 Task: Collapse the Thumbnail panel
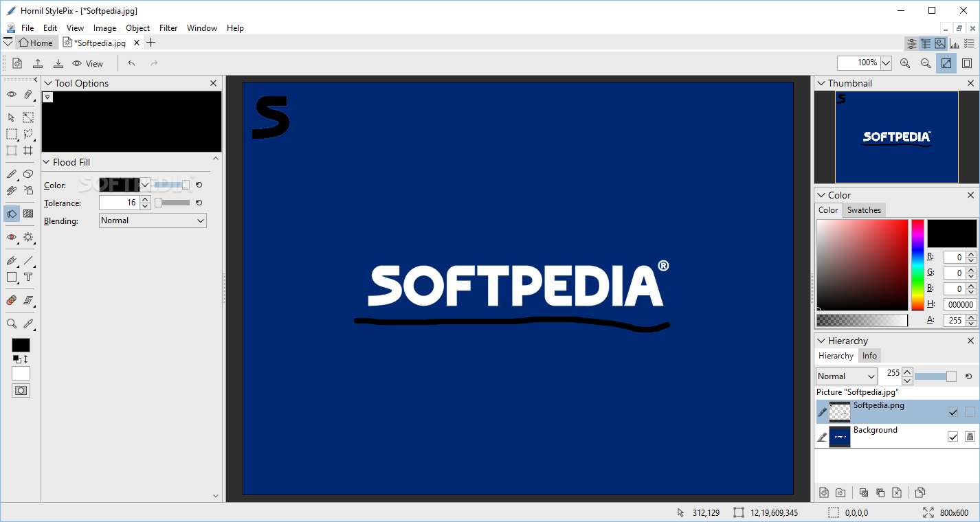click(x=821, y=83)
